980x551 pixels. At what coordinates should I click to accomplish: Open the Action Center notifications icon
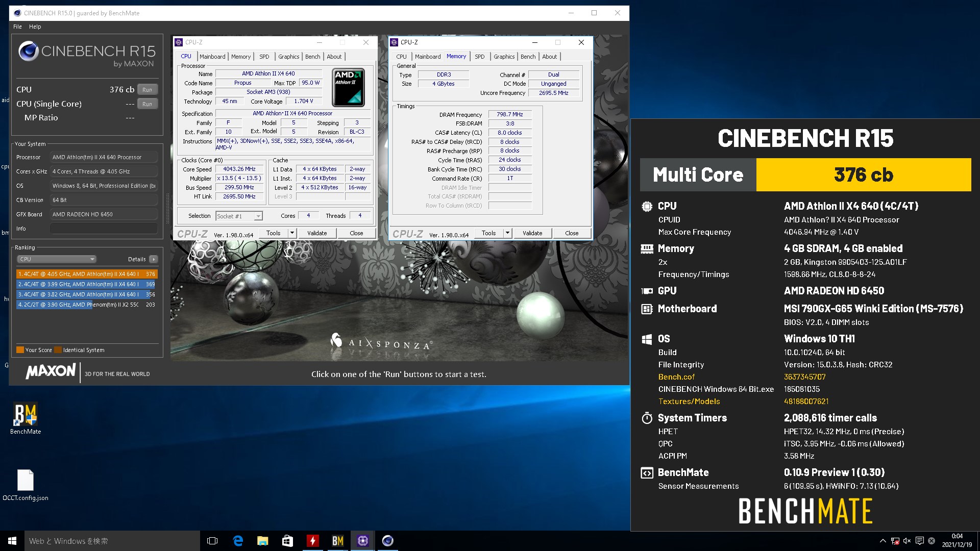(x=919, y=541)
